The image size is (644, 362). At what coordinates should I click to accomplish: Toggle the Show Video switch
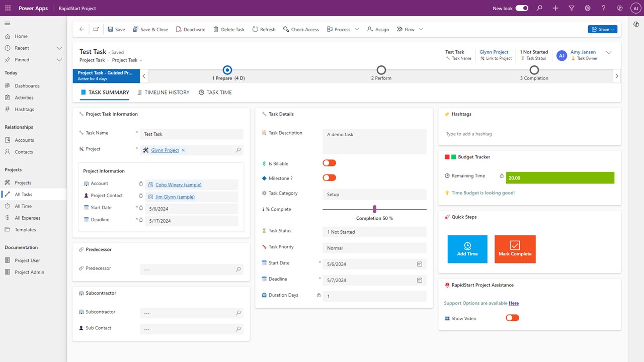(512, 318)
